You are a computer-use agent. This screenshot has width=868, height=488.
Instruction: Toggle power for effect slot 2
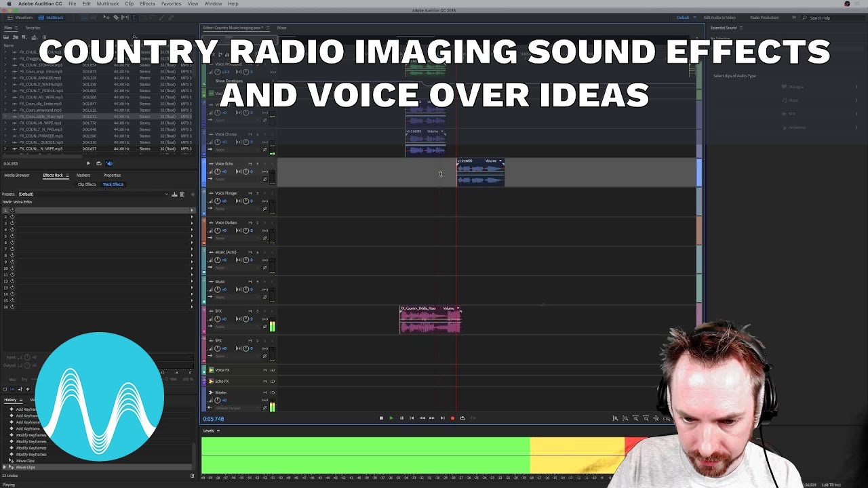tap(12, 217)
